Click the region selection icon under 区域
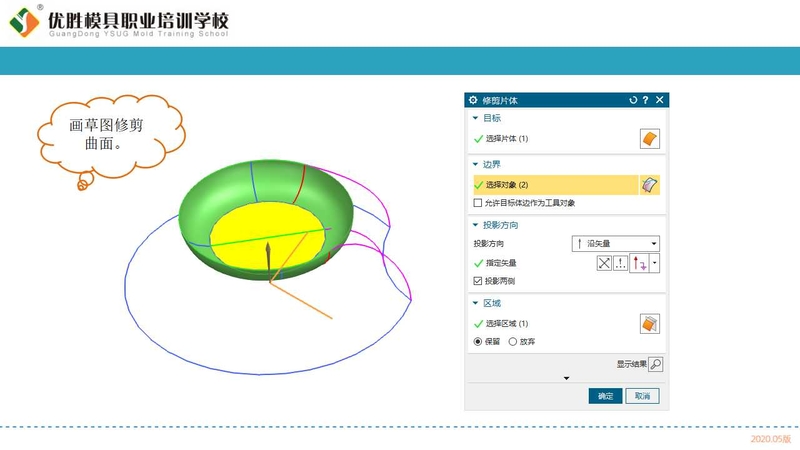This screenshot has height=450, width=800. click(x=649, y=324)
